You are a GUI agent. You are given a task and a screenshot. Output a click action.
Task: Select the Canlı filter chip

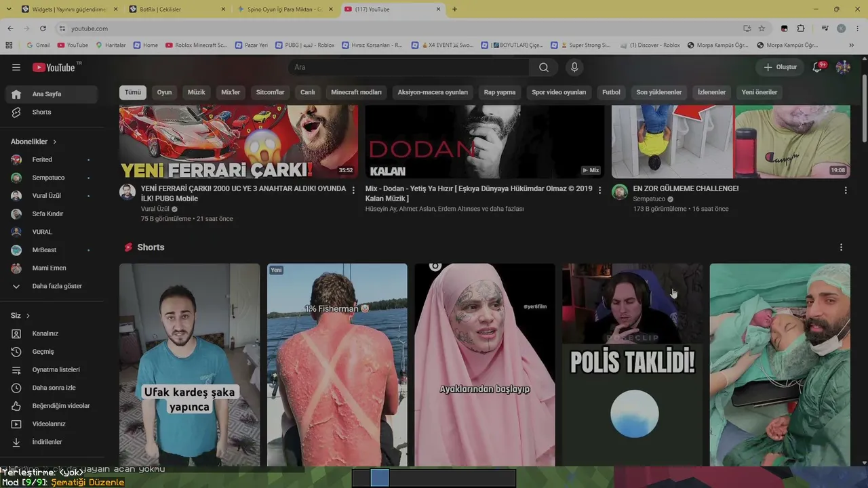(x=308, y=92)
